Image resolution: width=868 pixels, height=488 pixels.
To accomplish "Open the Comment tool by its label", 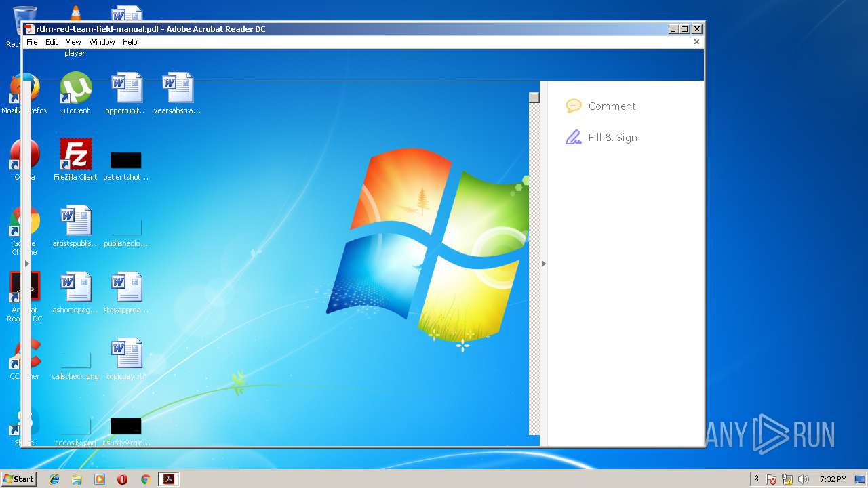I will [x=612, y=106].
